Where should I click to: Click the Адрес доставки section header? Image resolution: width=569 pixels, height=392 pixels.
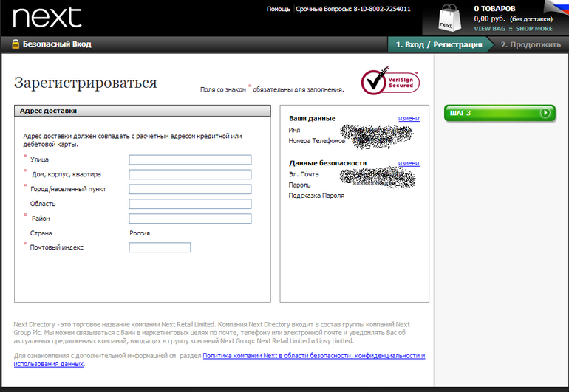pyautogui.click(x=143, y=111)
